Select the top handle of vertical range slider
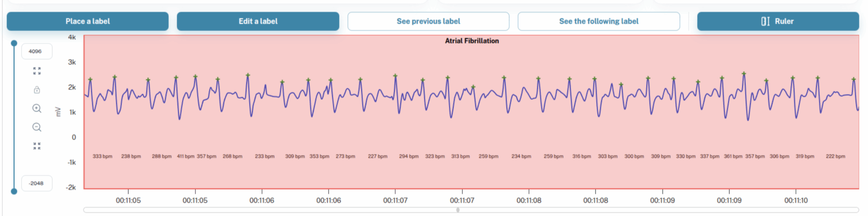This screenshot has width=868, height=216. [14, 43]
